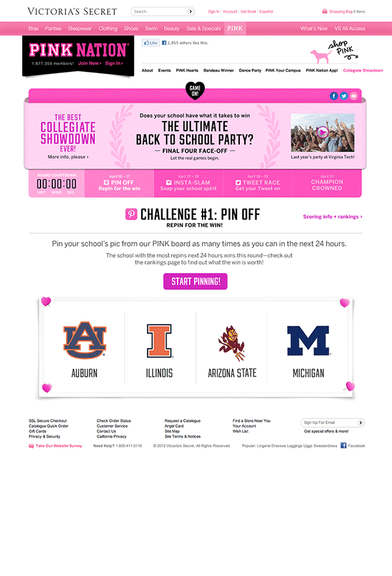392x576 pixels.
Task: Click the Start Pinning button
Action: [x=195, y=281]
